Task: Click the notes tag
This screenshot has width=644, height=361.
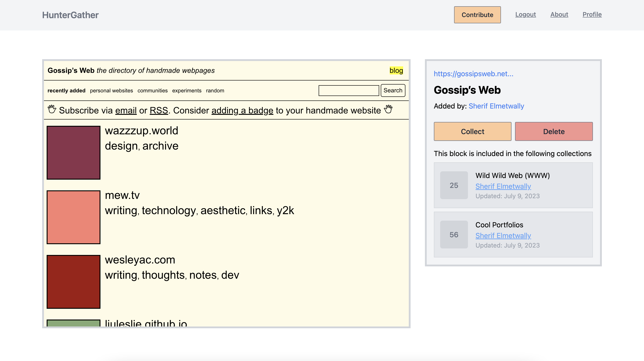Action: coord(203,275)
